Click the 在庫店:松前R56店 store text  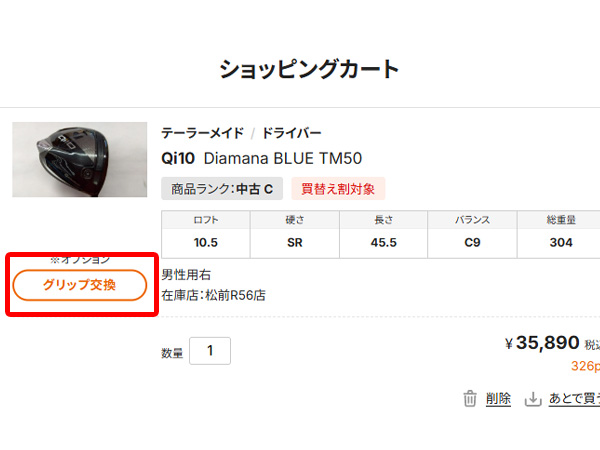coord(214,295)
